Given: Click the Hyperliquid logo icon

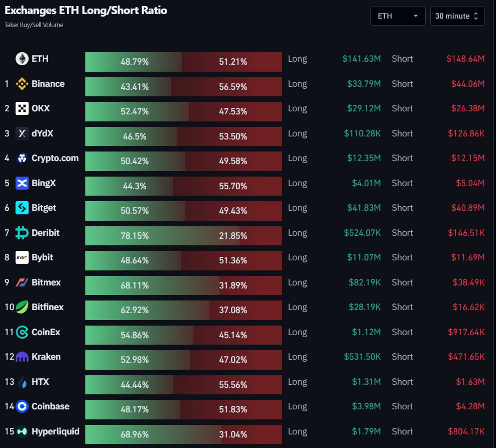Looking at the screenshot, I should point(22,431).
